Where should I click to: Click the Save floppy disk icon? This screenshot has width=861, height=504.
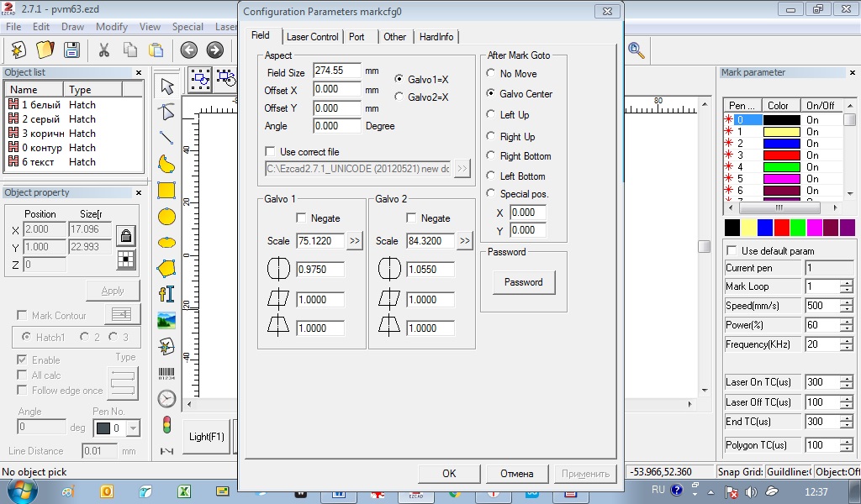(71, 50)
